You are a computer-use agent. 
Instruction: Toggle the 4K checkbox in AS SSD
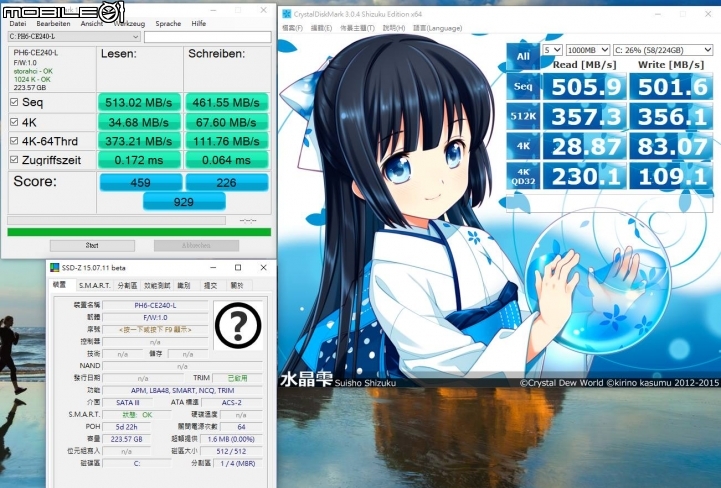click(x=14, y=122)
